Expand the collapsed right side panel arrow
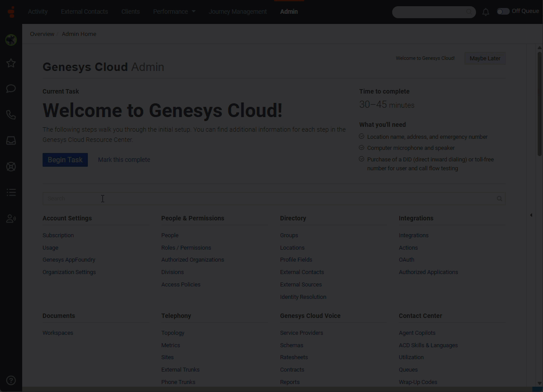 (x=531, y=215)
